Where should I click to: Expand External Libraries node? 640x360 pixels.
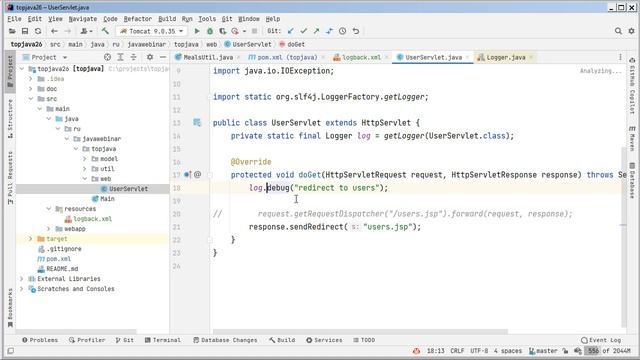pos(22,279)
